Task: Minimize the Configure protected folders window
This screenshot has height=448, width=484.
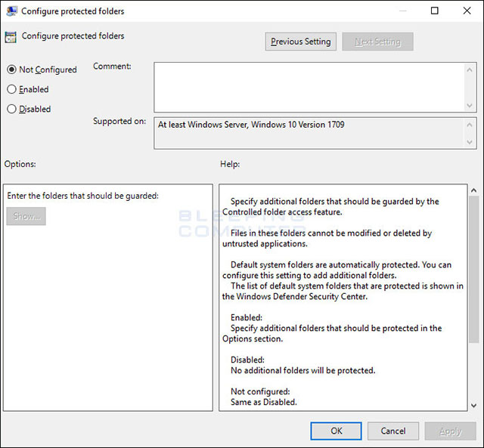Action: [x=402, y=11]
